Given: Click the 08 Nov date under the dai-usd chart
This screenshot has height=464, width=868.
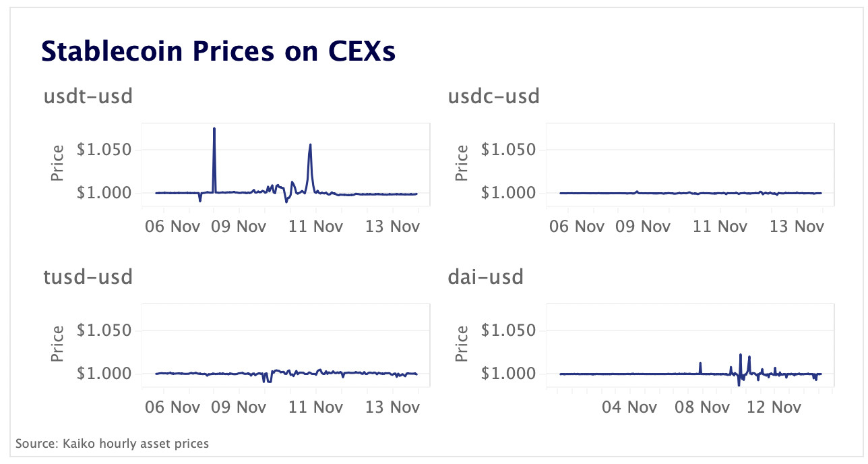Looking at the screenshot, I should (x=702, y=407).
